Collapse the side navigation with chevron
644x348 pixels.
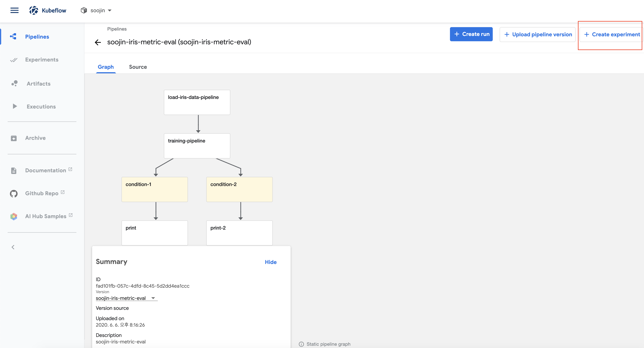click(13, 247)
